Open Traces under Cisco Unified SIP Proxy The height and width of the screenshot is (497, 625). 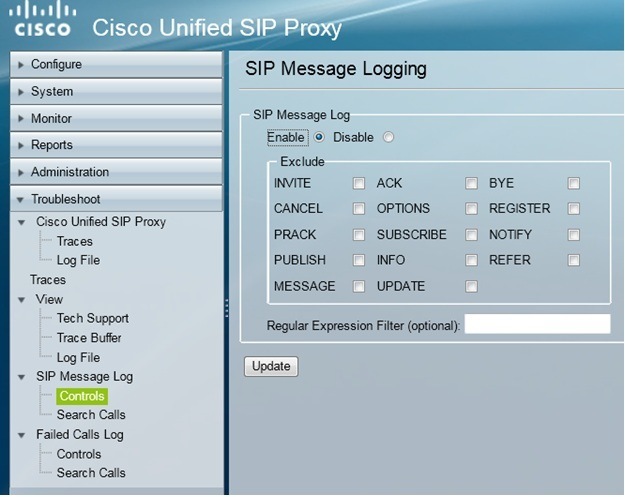coord(75,241)
